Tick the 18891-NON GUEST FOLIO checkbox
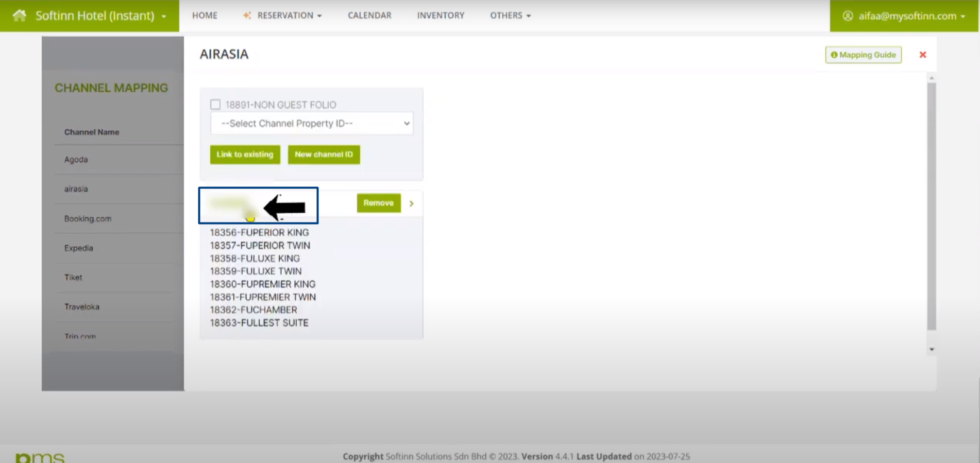The height and width of the screenshot is (463, 980). (215, 105)
